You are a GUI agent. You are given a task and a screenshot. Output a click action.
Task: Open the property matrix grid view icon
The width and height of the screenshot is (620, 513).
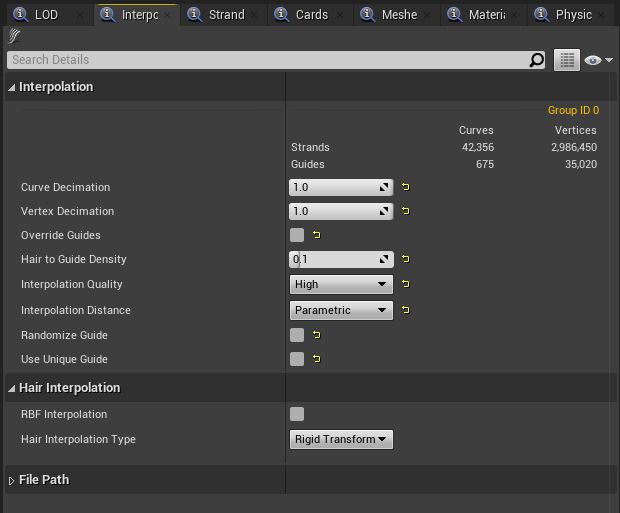point(567,60)
